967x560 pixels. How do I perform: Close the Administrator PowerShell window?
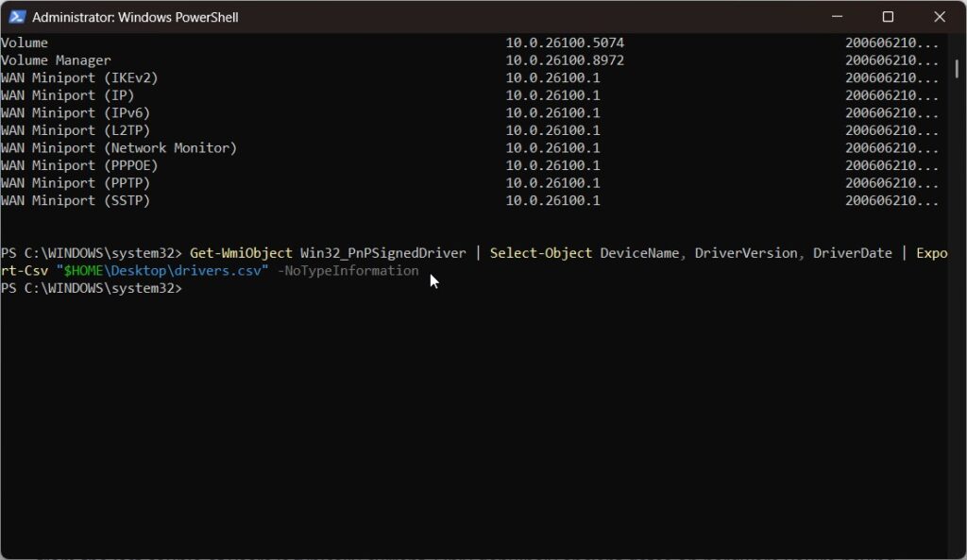[940, 17]
